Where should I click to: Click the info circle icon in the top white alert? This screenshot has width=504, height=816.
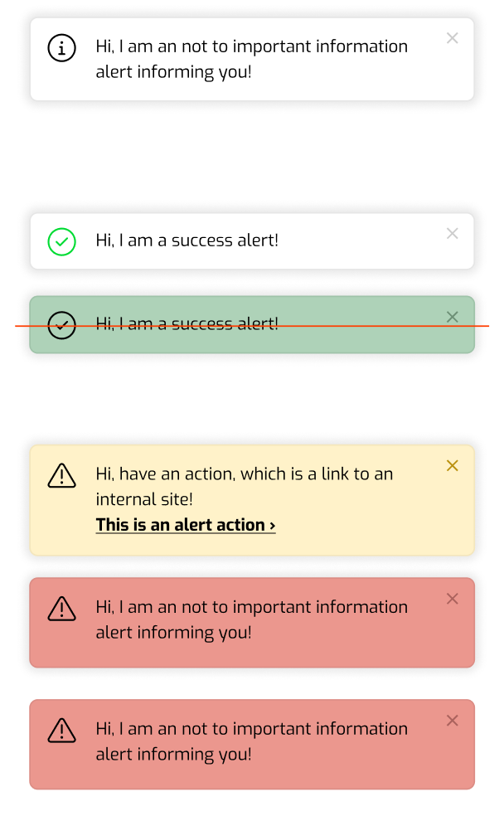(x=62, y=48)
